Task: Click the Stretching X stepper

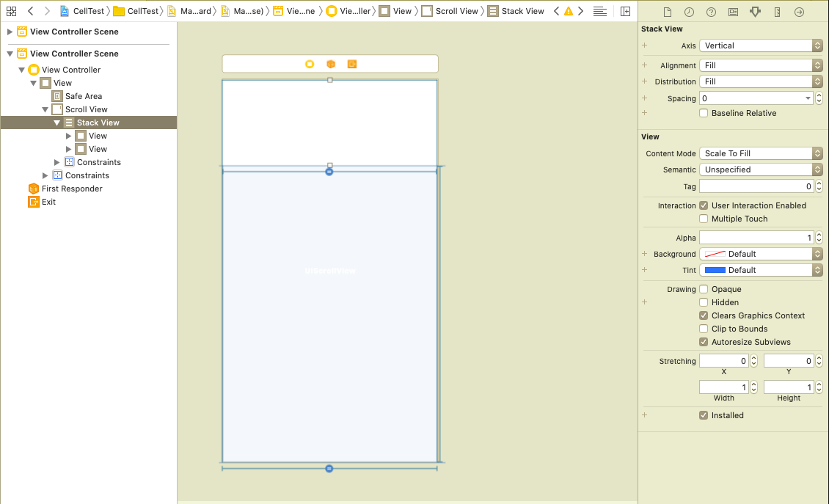Action: pos(754,361)
